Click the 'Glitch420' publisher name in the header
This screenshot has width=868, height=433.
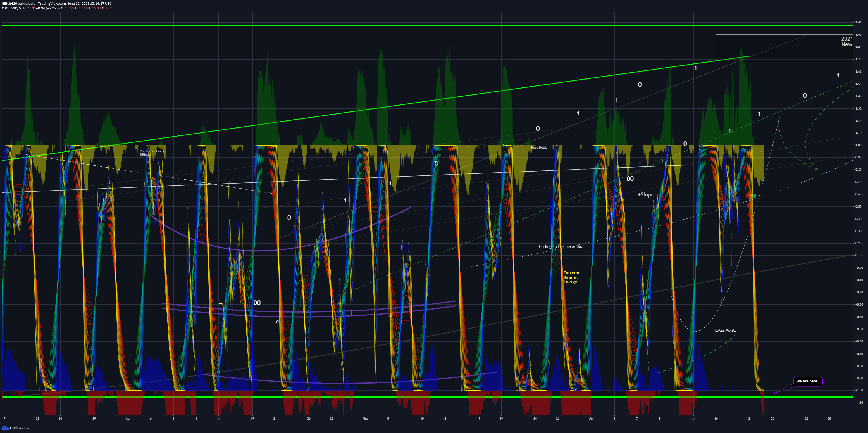tap(9, 3)
